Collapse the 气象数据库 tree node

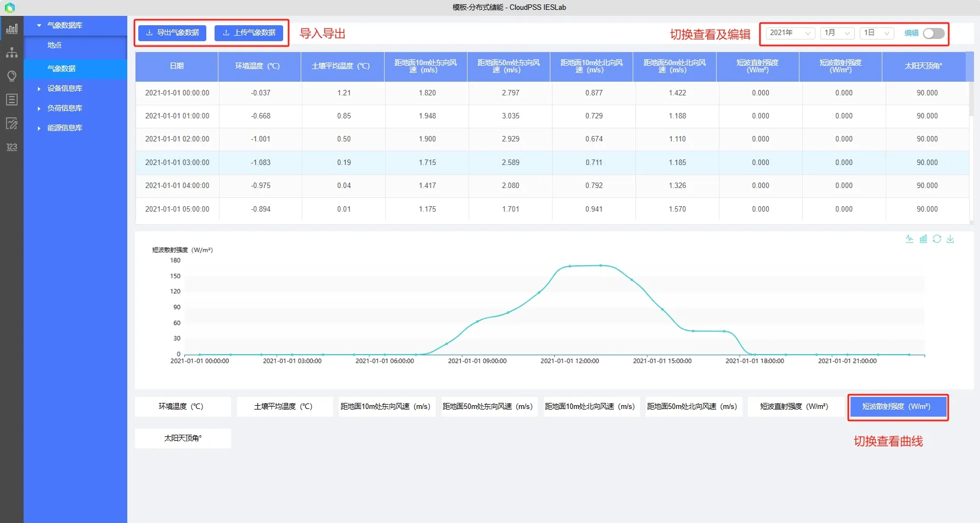point(39,25)
